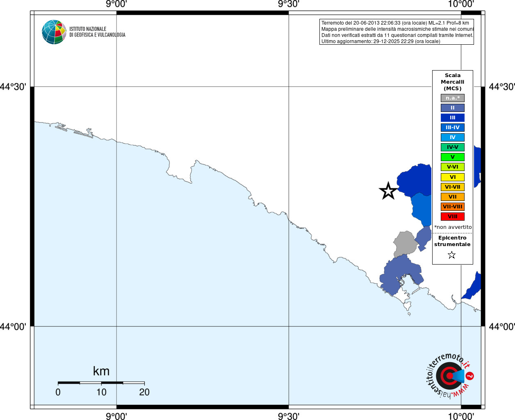This screenshot has height=420, width=515.
Task: Click the INGV globe logo
Action: pyautogui.click(x=54, y=32)
